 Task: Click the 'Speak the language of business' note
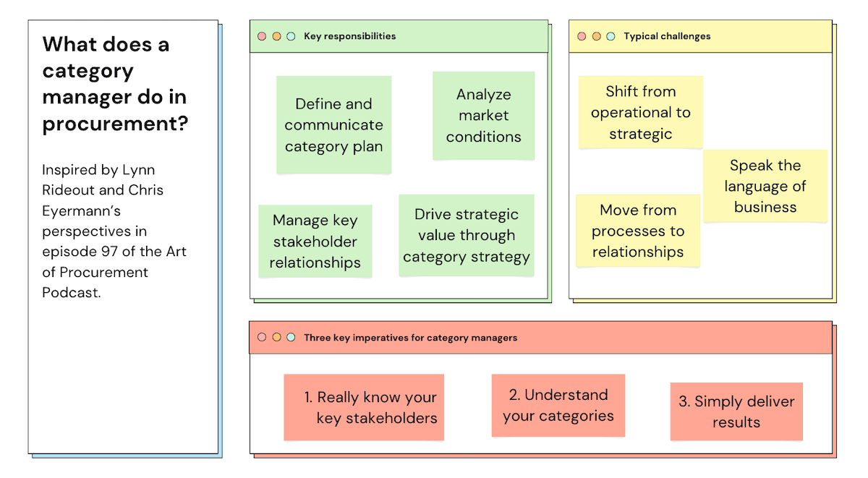point(765,186)
